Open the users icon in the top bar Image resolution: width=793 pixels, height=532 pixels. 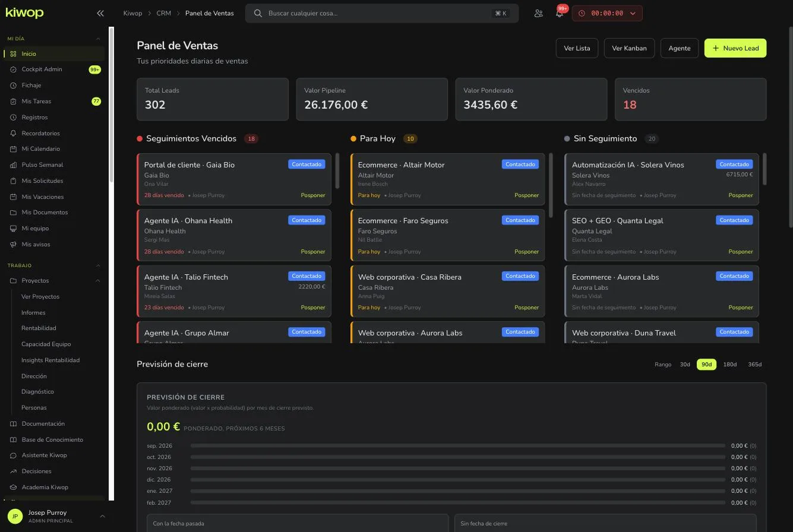pos(538,13)
